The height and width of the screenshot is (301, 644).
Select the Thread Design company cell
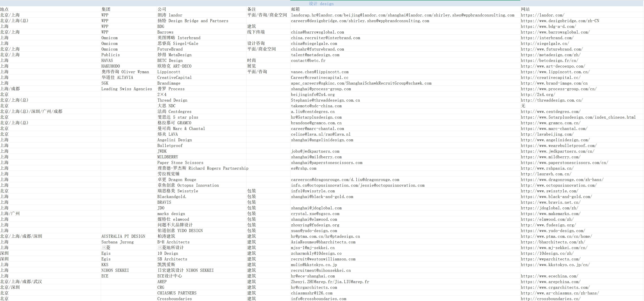click(172, 100)
